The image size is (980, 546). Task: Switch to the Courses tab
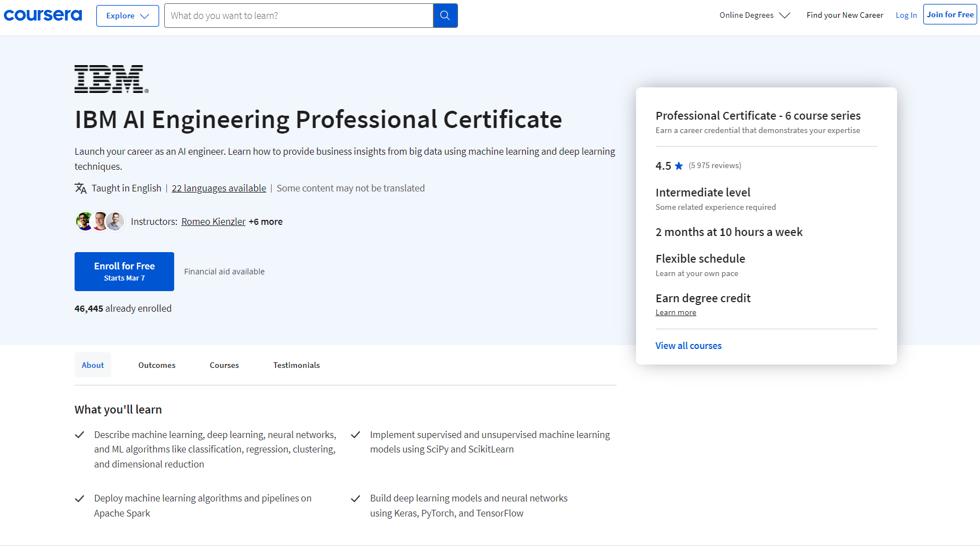224,365
